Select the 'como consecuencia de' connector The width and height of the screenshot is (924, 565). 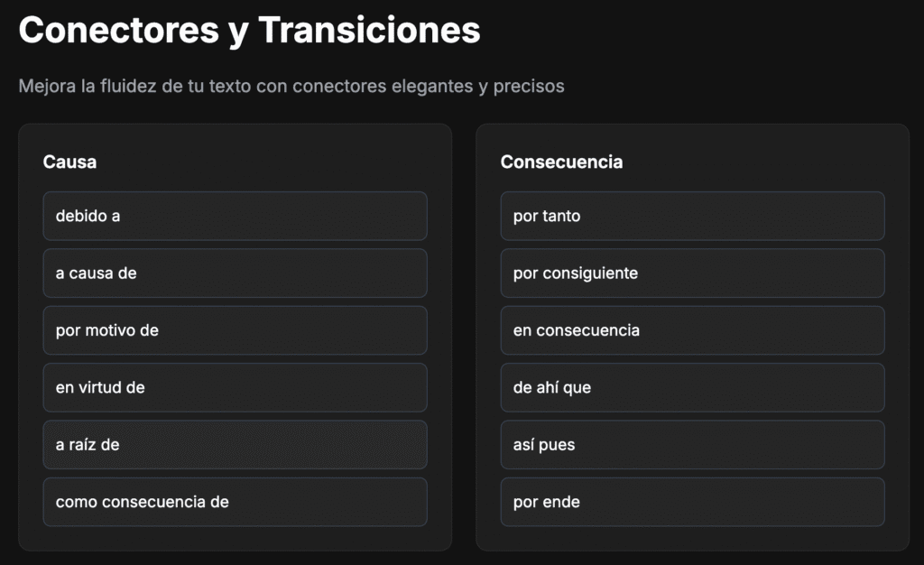coord(235,502)
